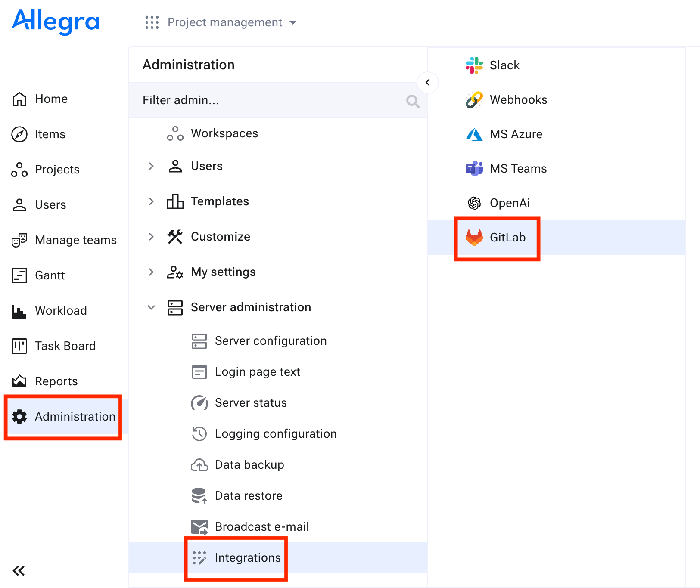Open the Reports menu item
Image resolution: width=700 pixels, height=588 pixels.
pyautogui.click(x=56, y=381)
